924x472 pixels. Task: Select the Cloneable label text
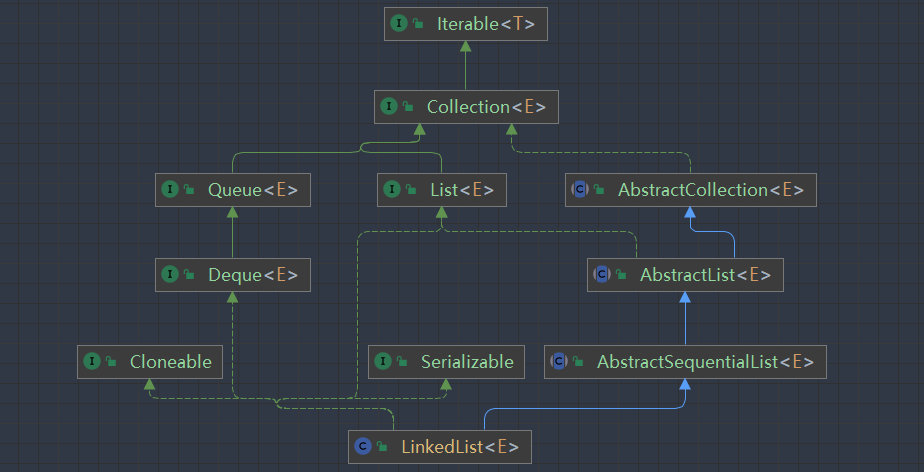tap(170, 362)
